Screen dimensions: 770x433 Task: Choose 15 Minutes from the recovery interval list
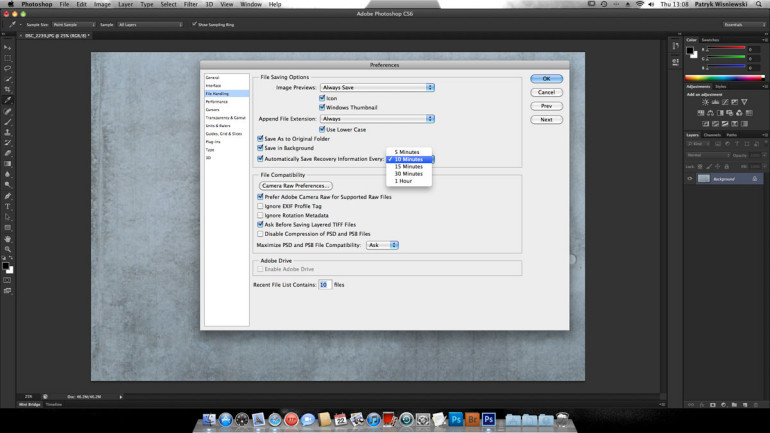tap(409, 166)
